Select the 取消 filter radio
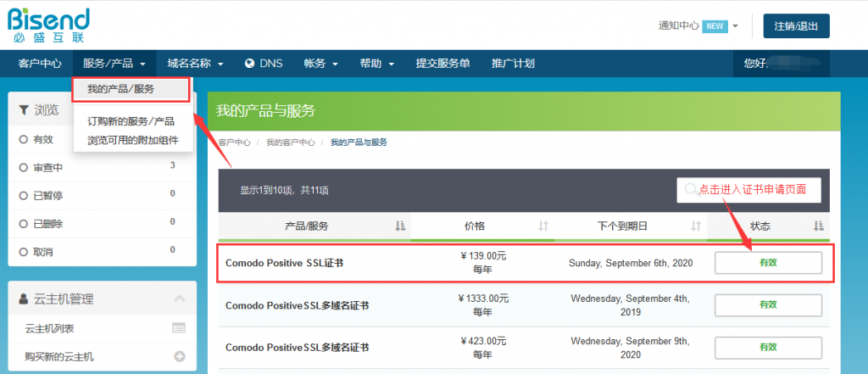 (23, 252)
